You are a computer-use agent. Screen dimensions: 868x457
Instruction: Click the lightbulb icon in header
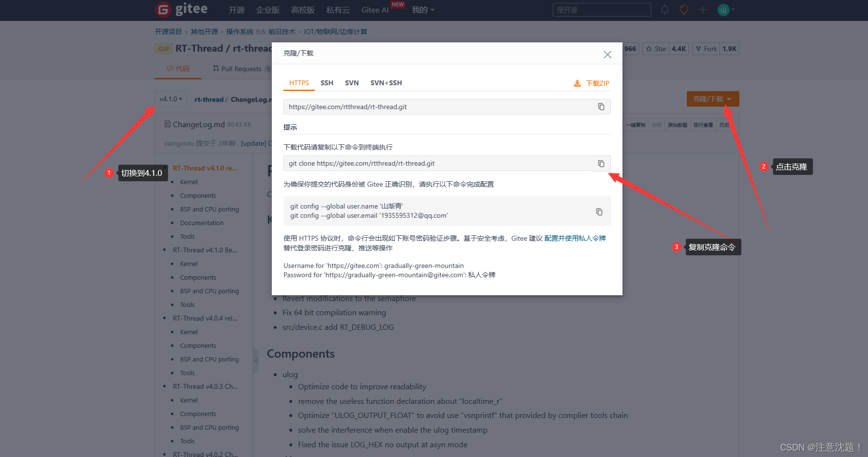pyautogui.click(x=684, y=10)
